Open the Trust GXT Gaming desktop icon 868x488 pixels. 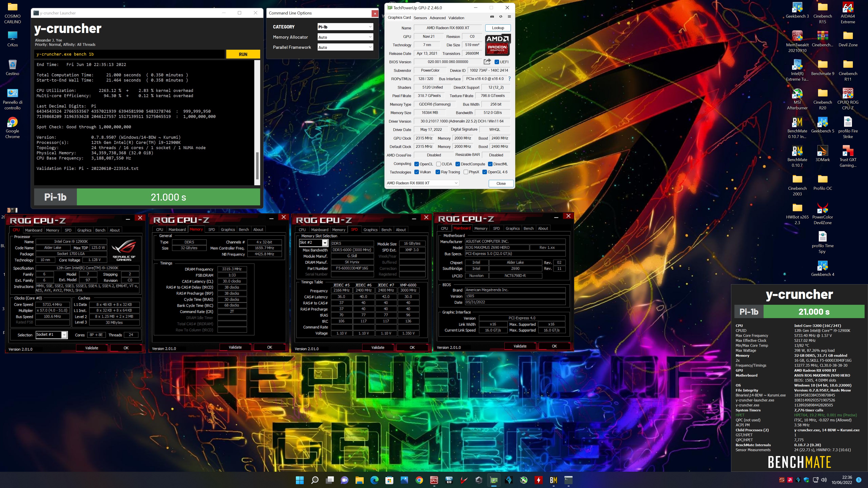point(848,156)
